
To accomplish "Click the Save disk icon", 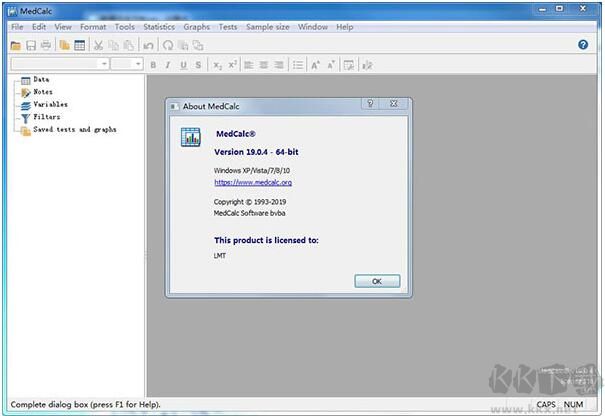I will tap(31, 46).
